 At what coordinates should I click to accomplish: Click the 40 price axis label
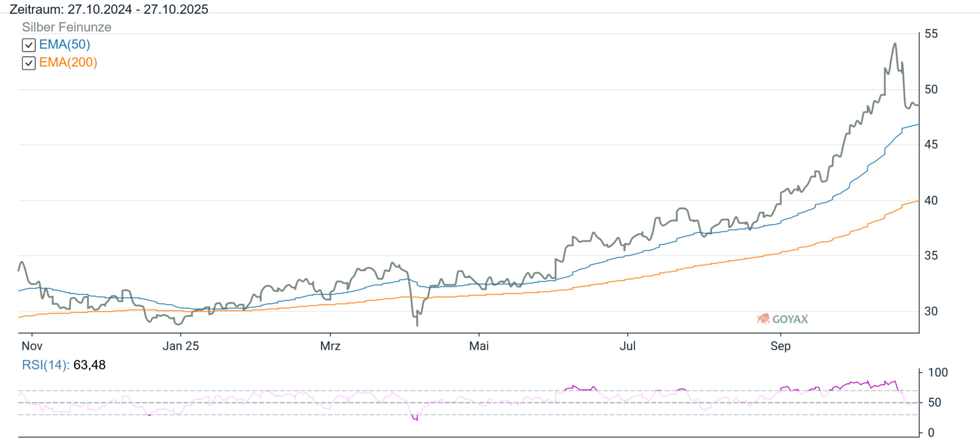931,200
